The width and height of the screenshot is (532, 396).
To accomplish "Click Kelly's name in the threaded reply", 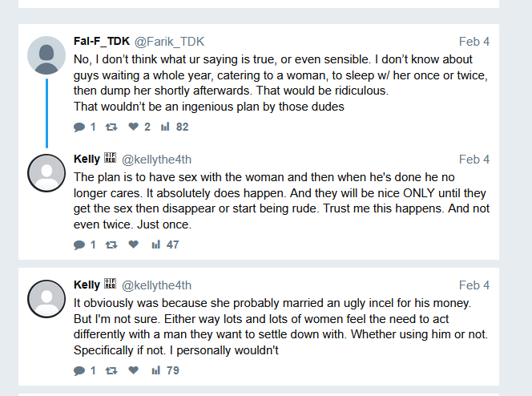I will (x=87, y=159).
